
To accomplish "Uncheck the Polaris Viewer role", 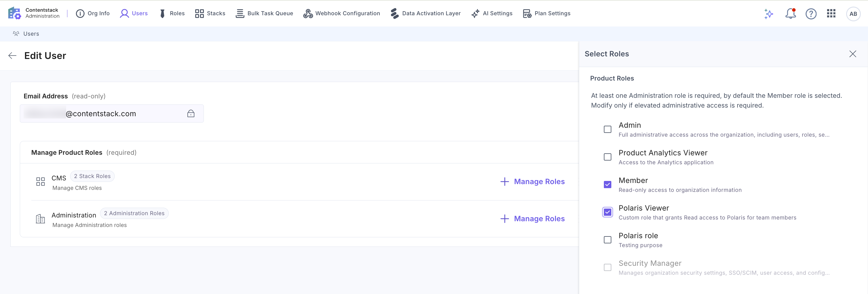I will 608,212.
